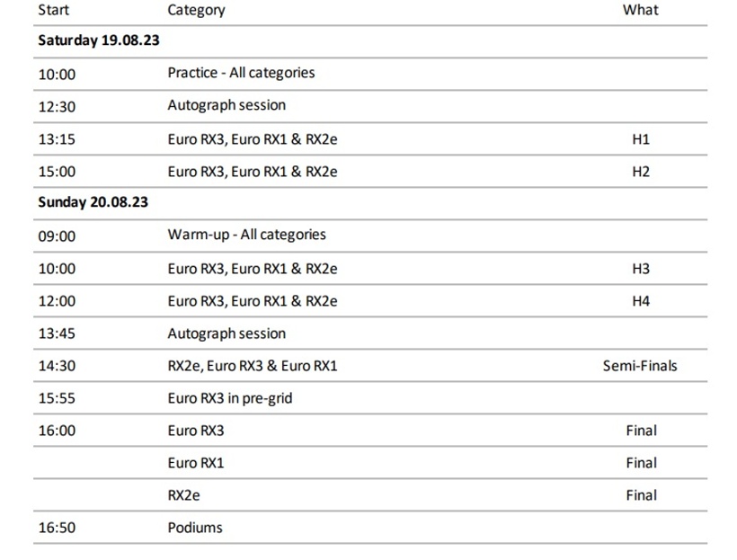Click the What column header
Image resolution: width=737 pixels, height=560 pixels.
pyautogui.click(x=640, y=10)
